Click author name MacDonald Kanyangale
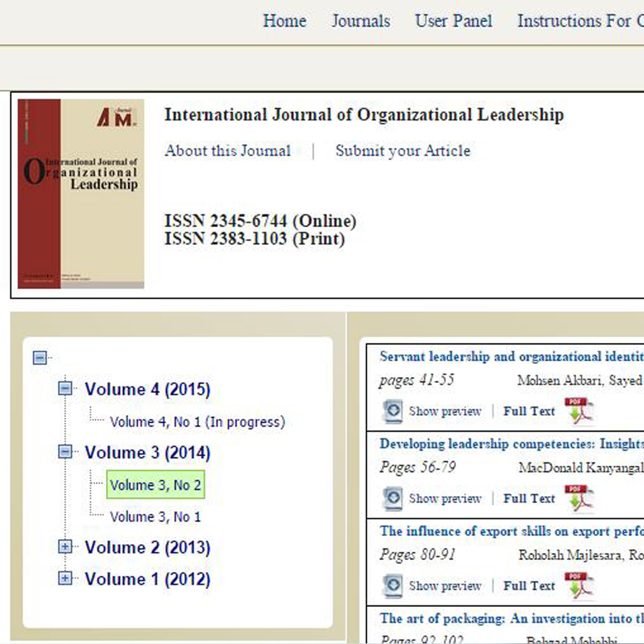The width and height of the screenshot is (644, 644). tap(581, 468)
